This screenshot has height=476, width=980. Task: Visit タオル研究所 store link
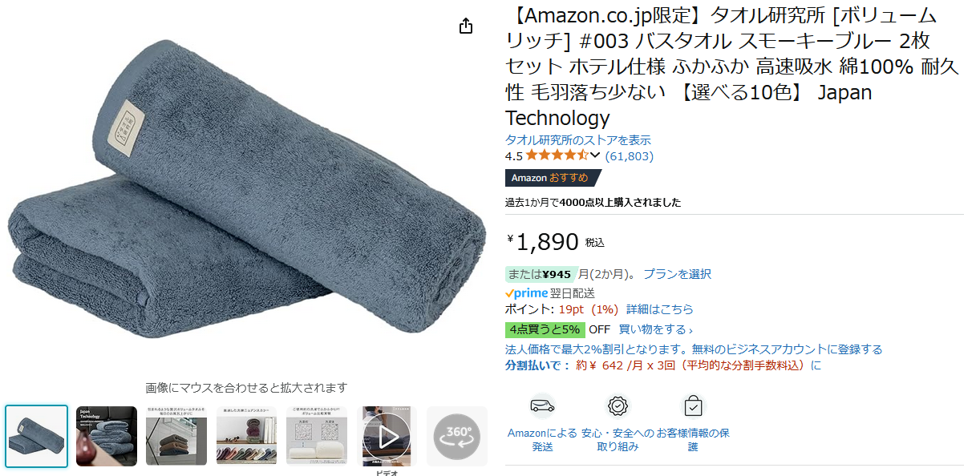click(578, 140)
